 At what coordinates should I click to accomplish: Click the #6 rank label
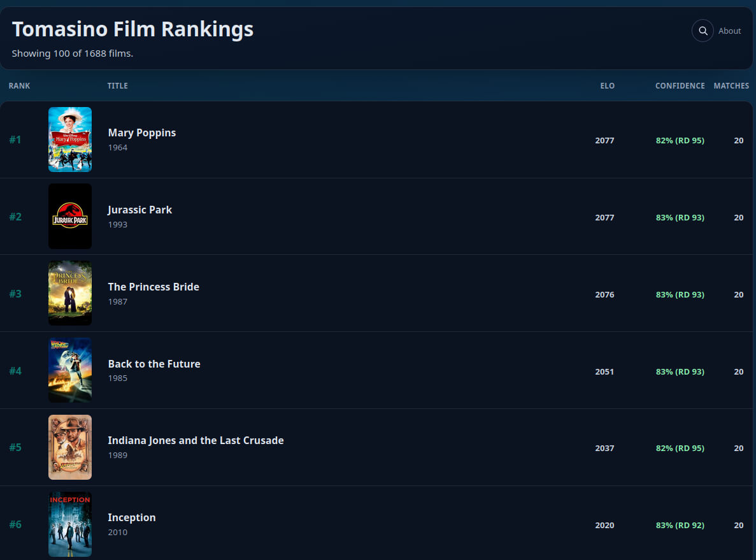pos(15,524)
